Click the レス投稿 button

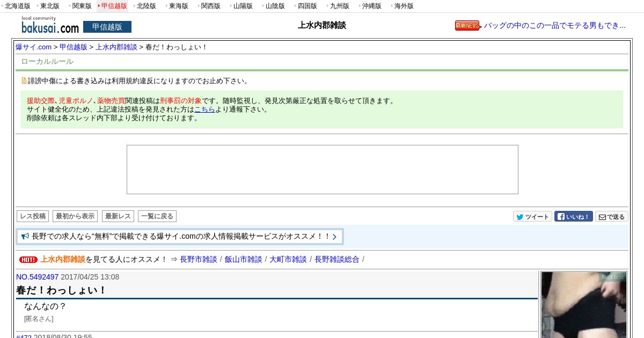pyautogui.click(x=33, y=216)
